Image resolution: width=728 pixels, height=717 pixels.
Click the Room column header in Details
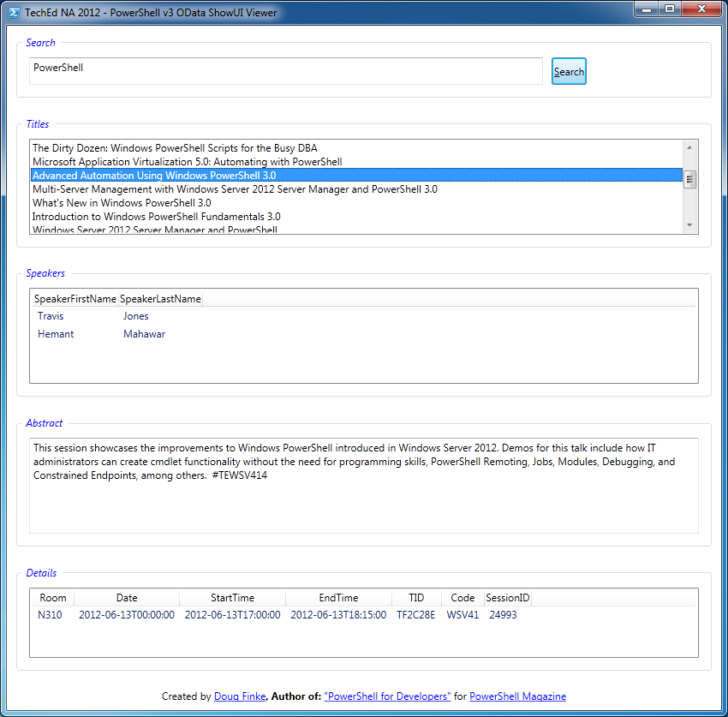pos(52,597)
